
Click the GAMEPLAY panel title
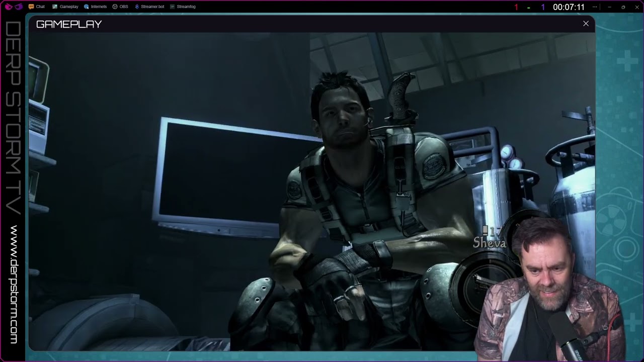coord(69,24)
